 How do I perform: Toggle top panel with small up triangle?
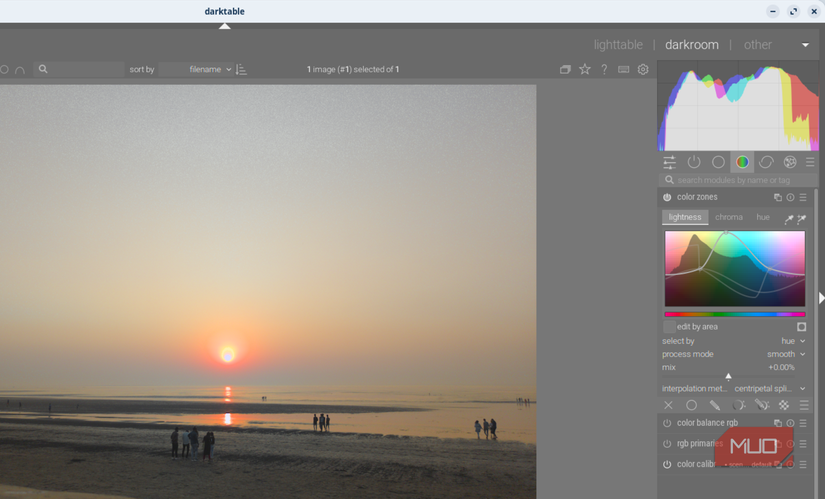click(225, 26)
